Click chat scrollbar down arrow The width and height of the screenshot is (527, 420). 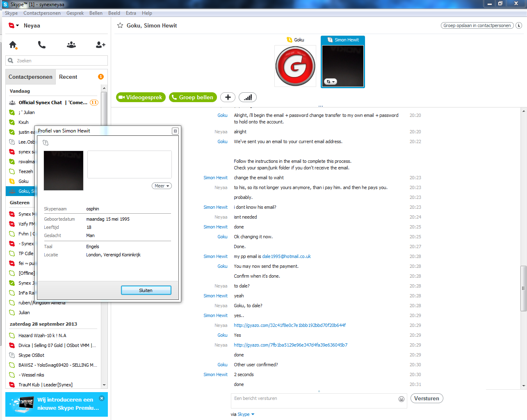coord(524,386)
